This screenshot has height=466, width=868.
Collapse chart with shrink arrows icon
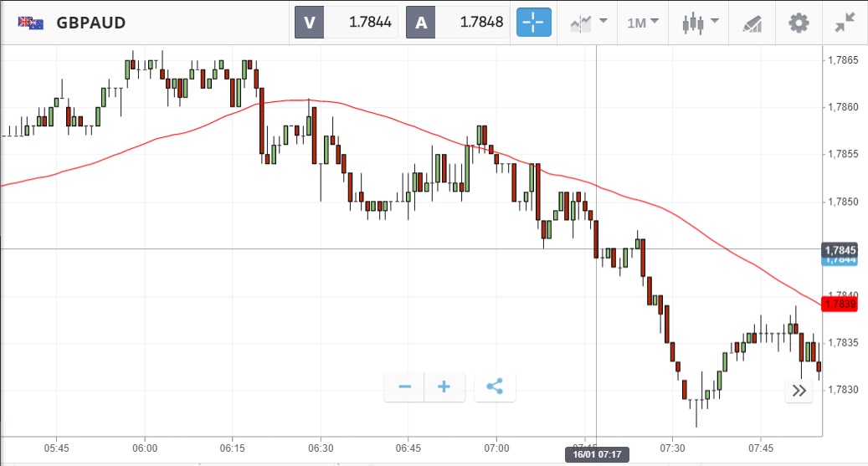tap(845, 23)
